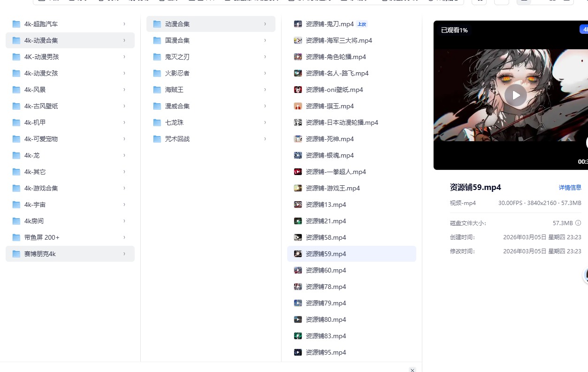Image resolution: width=588 pixels, height=372 pixels.
Task: Click the 资源铺59.mp4 title in details panel
Action: click(x=475, y=188)
